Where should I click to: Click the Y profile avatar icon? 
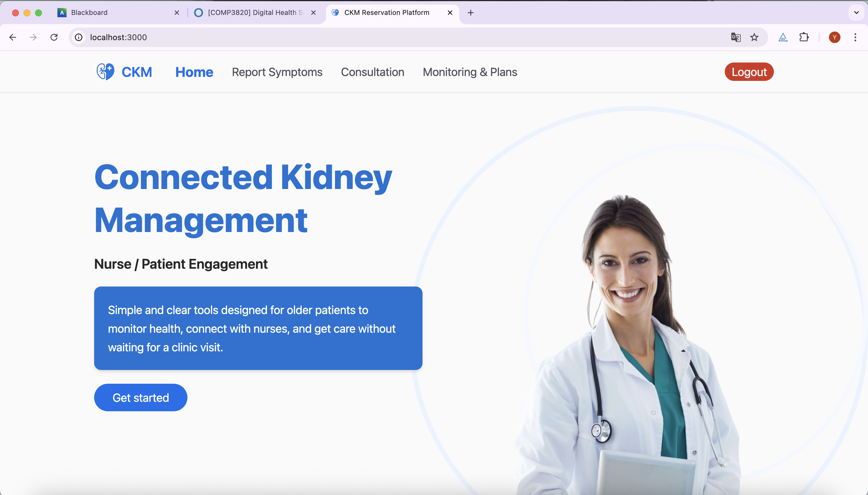[x=834, y=37]
